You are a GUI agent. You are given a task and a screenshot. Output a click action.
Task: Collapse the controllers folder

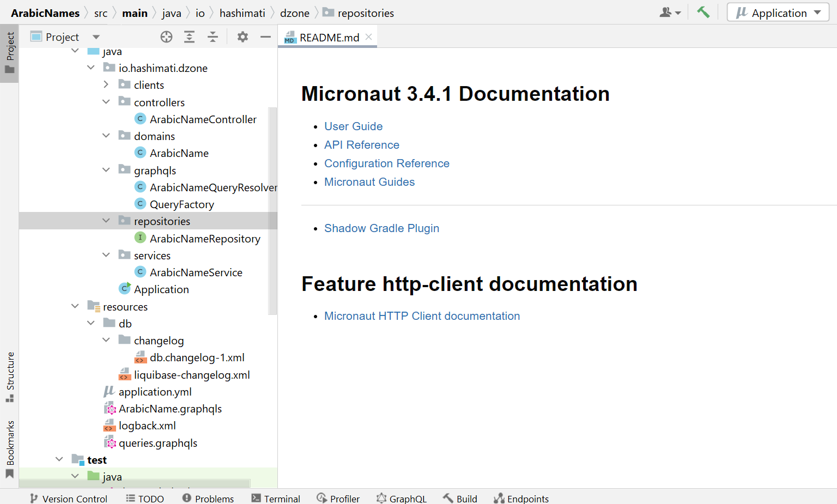(106, 102)
